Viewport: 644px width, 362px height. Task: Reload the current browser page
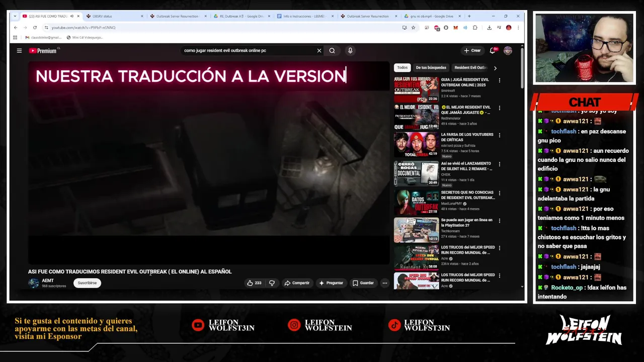click(34, 28)
